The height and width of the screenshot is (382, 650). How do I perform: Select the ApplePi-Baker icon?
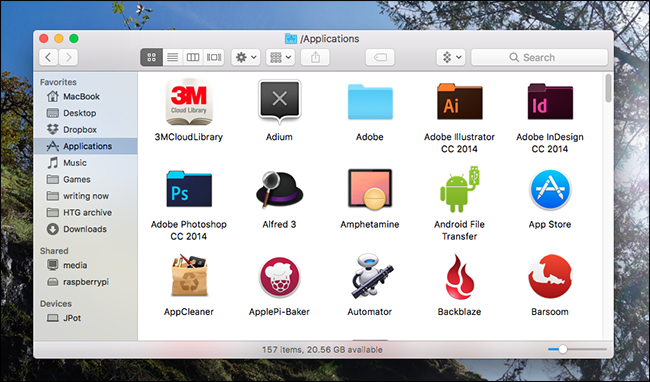pos(279,277)
